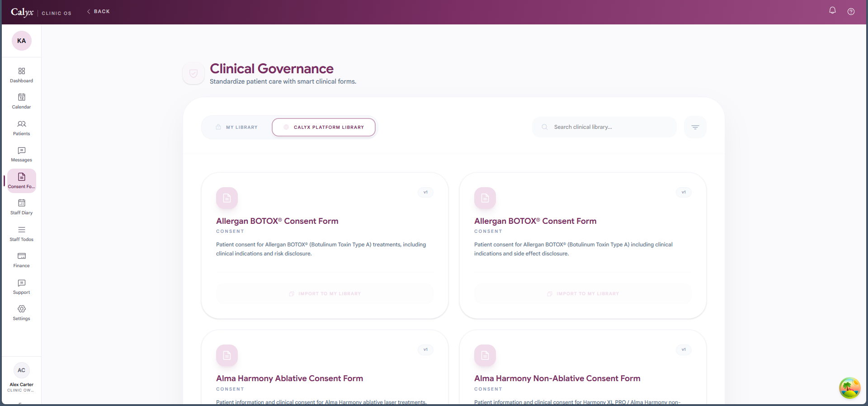Go to Patients section
This screenshot has width=868, height=406.
[21, 128]
